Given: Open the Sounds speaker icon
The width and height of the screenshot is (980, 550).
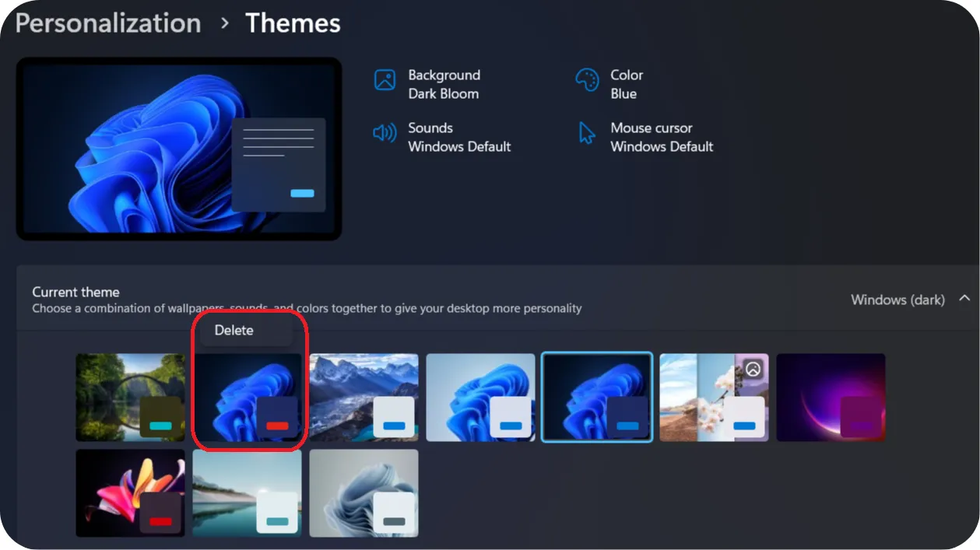Looking at the screenshot, I should click(385, 133).
